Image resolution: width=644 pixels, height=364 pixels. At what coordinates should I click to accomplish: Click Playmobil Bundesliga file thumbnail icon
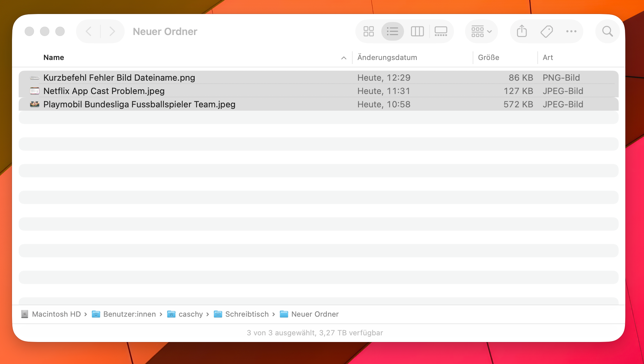tap(35, 104)
